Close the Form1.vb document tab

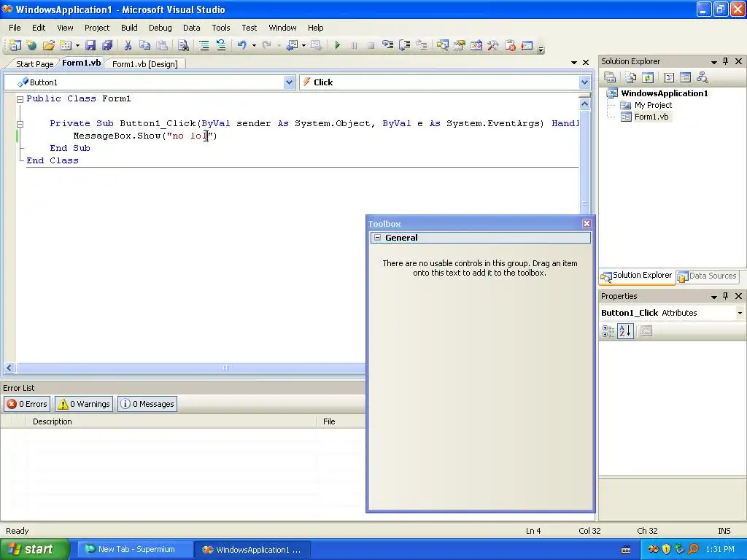point(586,63)
